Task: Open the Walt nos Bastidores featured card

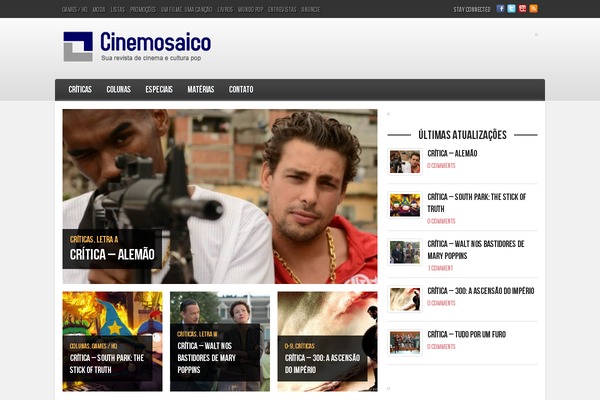Action: pos(220,341)
